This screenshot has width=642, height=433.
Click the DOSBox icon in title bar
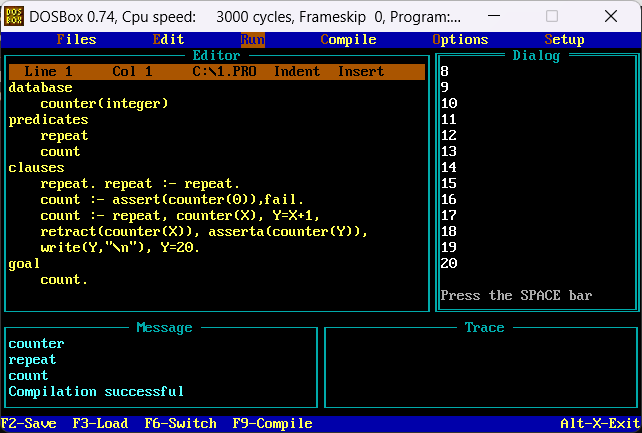pyautogui.click(x=14, y=16)
